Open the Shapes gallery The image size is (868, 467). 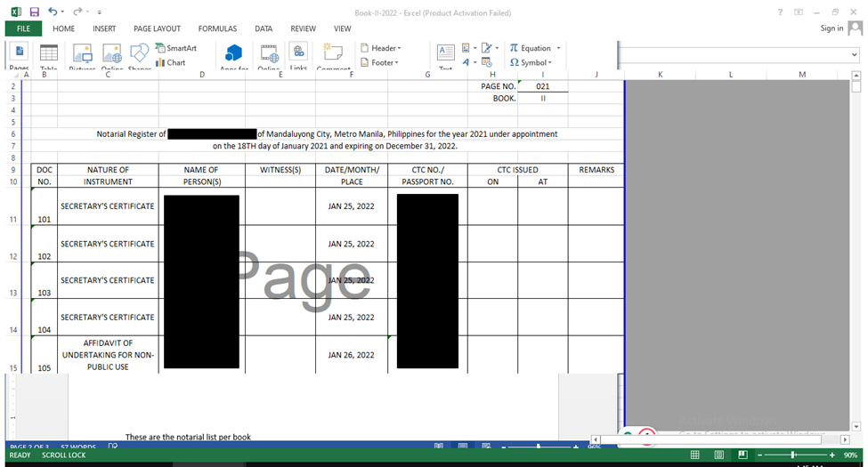click(x=139, y=56)
